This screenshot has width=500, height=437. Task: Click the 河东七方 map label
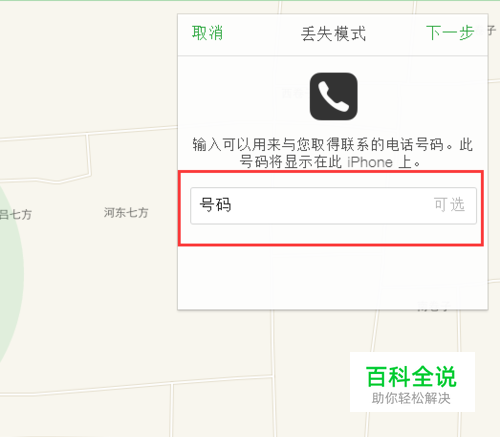click(126, 212)
